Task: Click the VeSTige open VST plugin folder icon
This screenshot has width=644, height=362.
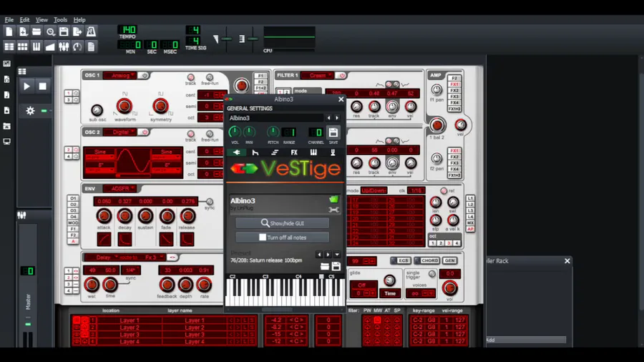Action: click(x=333, y=200)
